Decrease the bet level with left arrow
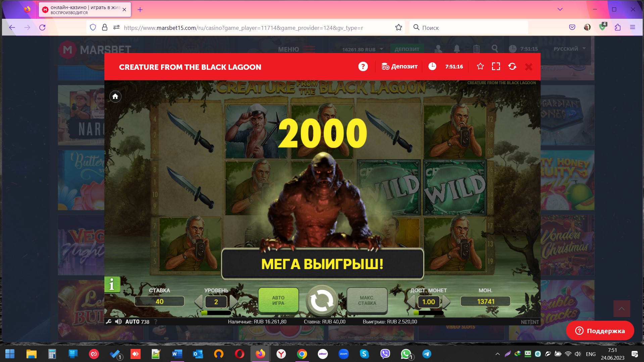Viewport: 644px width, 362px height. pos(199,301)
